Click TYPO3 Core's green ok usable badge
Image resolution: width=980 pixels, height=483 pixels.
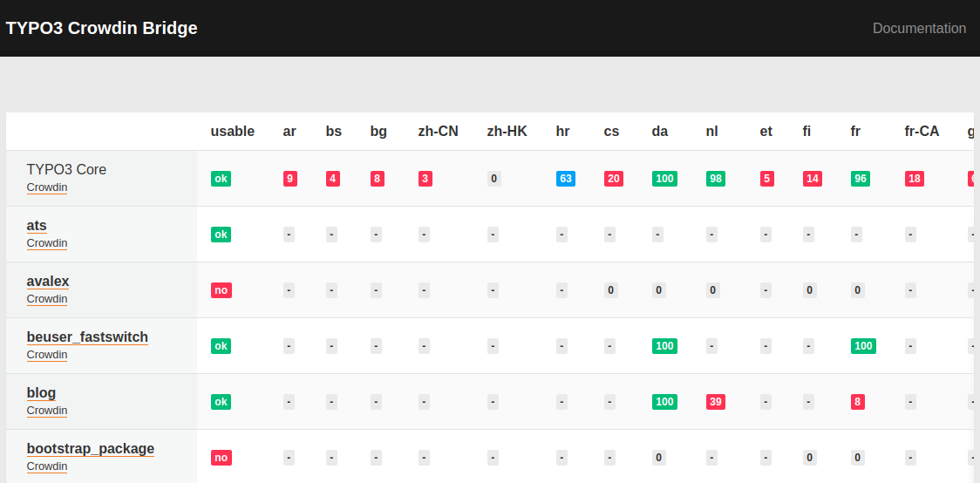click(221, 179)
